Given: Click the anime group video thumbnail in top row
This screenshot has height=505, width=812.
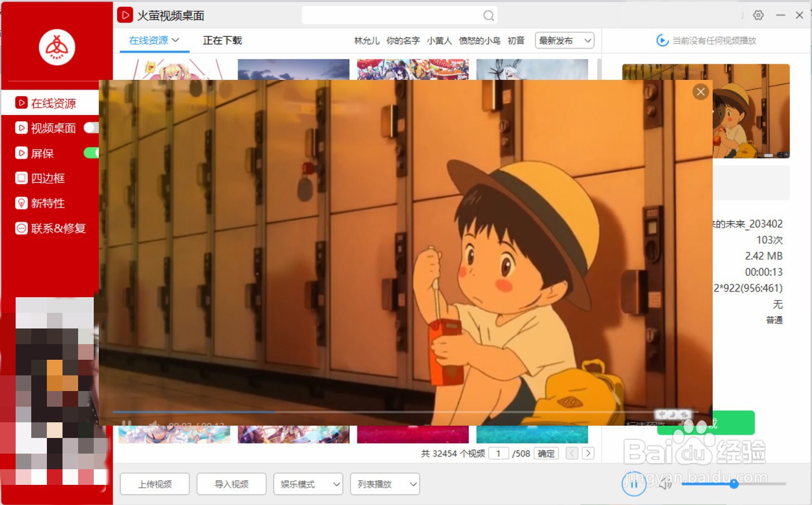Looking at the screenshot, I should (x=413, y=69).
